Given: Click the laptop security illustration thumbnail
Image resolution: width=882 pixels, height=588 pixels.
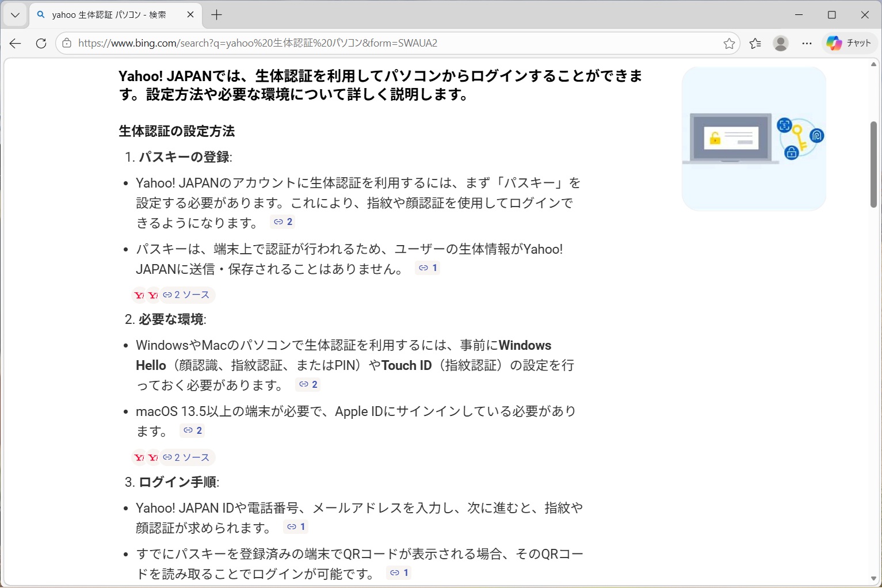Looking at the screenshot, I should tap(754, 139).
